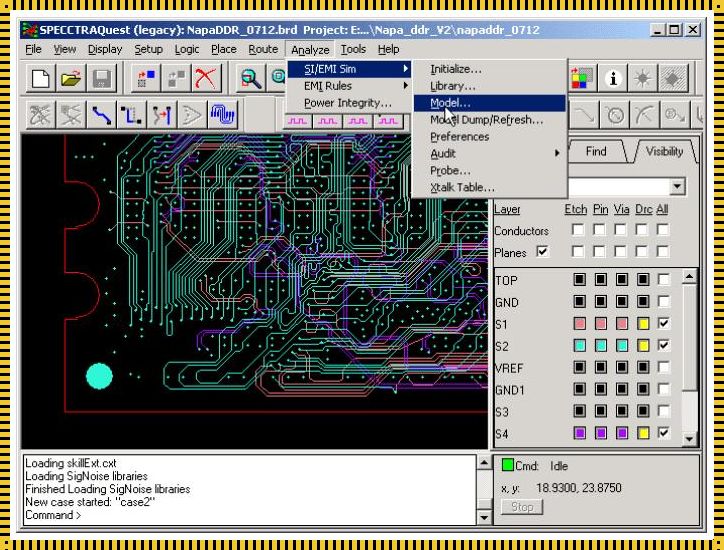Click the dehighlight hatched diamond icon
Image resolution: width=724 pixels, height=550 pixels.
(673, 78)
